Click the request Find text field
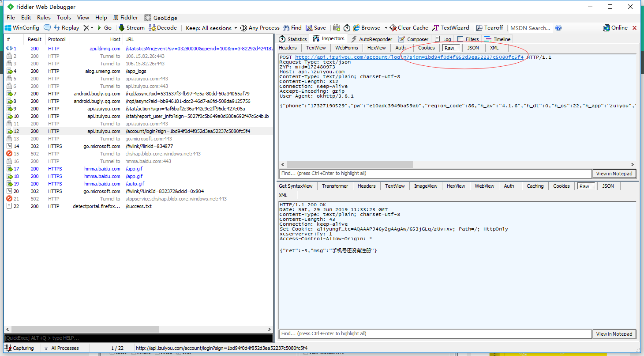The height and width of the screenshot is (356, 644). pyautogui.click(x=435, y=174)
